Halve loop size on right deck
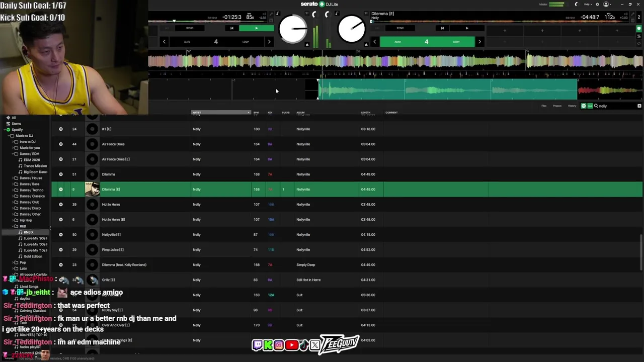644x362 pixels. pos(374,42)
